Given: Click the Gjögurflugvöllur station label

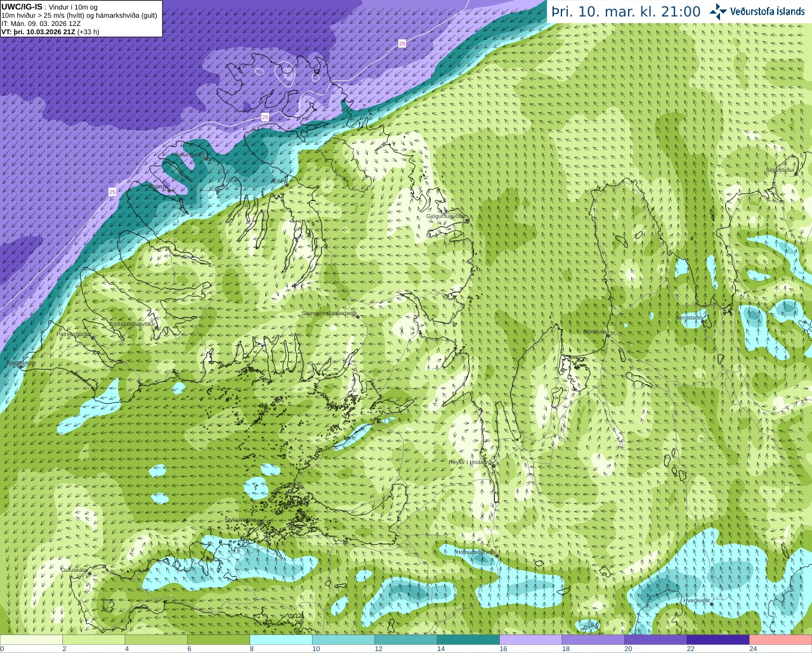Looking at the screenshot, I should pos(445,216).
